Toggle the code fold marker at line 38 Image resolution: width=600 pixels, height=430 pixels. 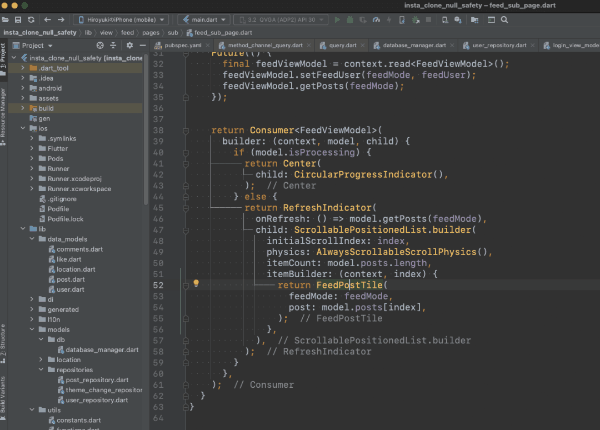point(186,131)
